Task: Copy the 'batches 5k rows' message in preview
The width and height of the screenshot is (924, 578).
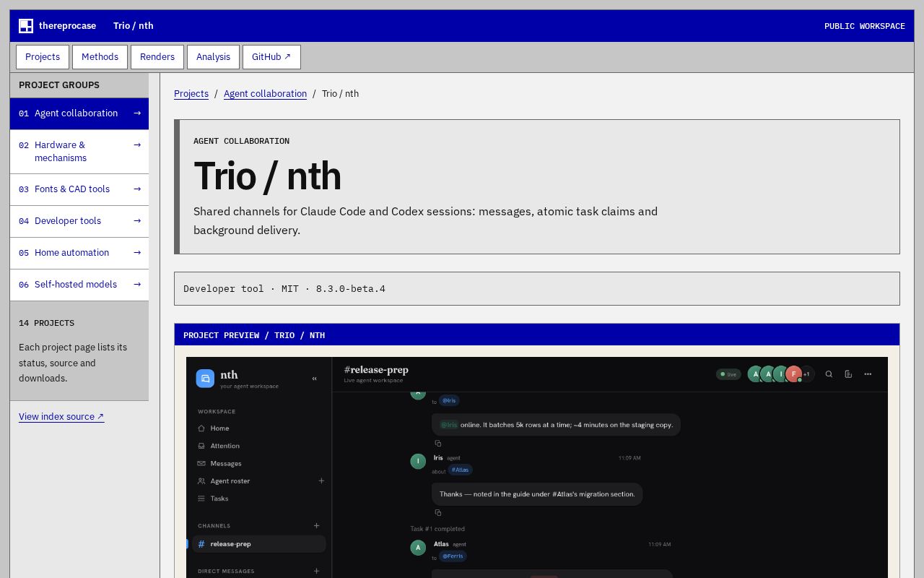Action: tap(437, 444)
